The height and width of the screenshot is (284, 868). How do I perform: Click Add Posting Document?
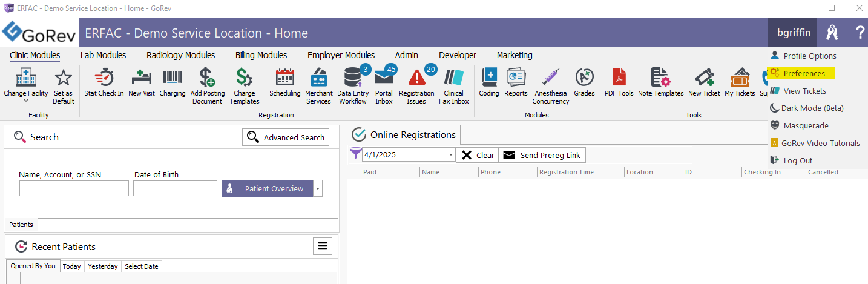pos(208,86)
